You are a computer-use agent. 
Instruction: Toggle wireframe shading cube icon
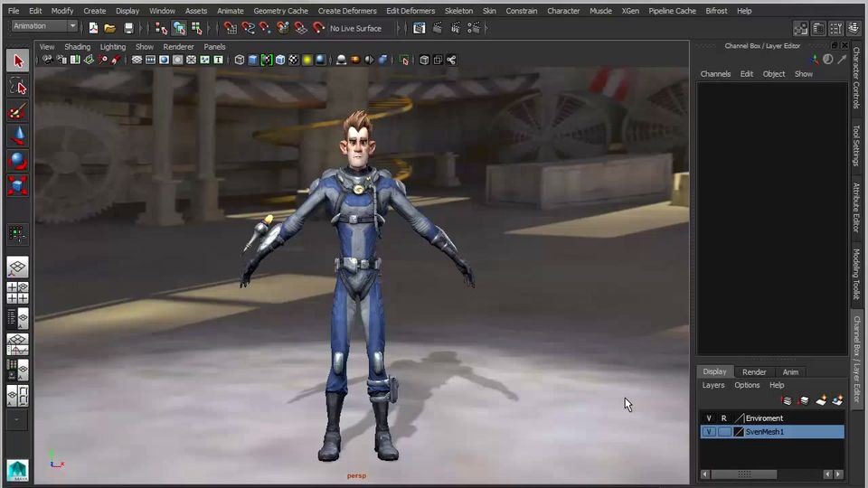239,60
